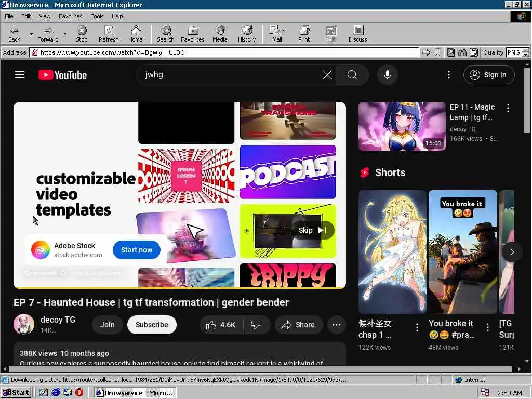532x399 pixels.
Task: Open the Favorites menu
Action: (70, 16)
